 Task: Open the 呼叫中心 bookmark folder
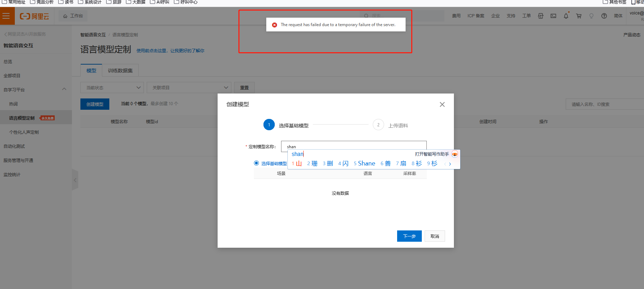(x=186, y=2)
